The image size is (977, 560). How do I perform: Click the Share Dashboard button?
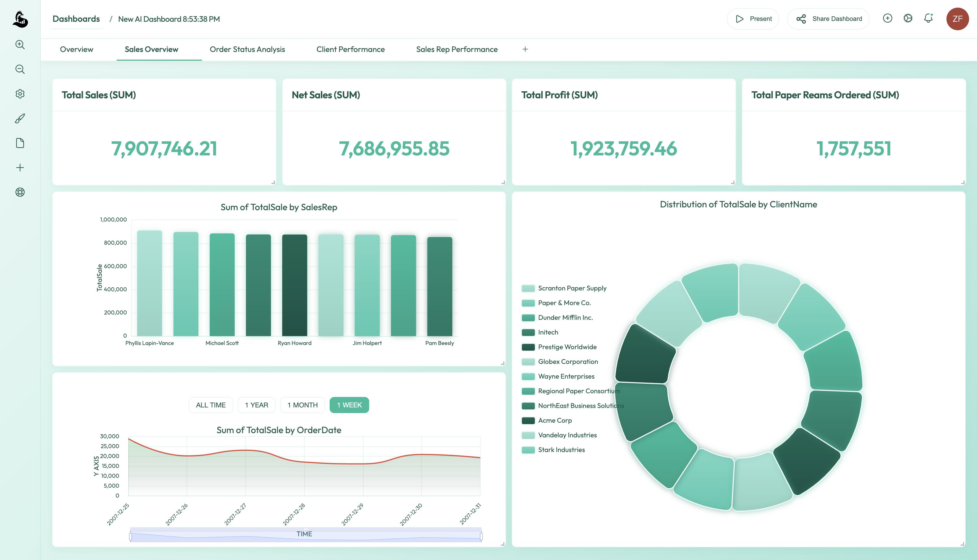tap(829, 19)
